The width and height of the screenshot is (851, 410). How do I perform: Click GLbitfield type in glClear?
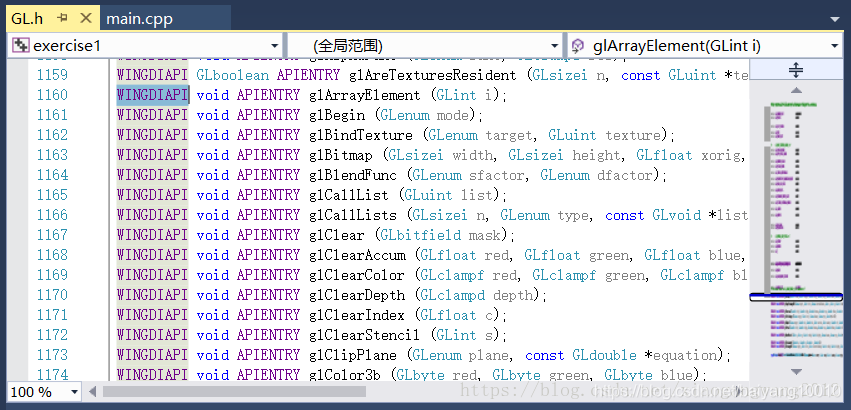pyautogui.click(x=421, y=235)
